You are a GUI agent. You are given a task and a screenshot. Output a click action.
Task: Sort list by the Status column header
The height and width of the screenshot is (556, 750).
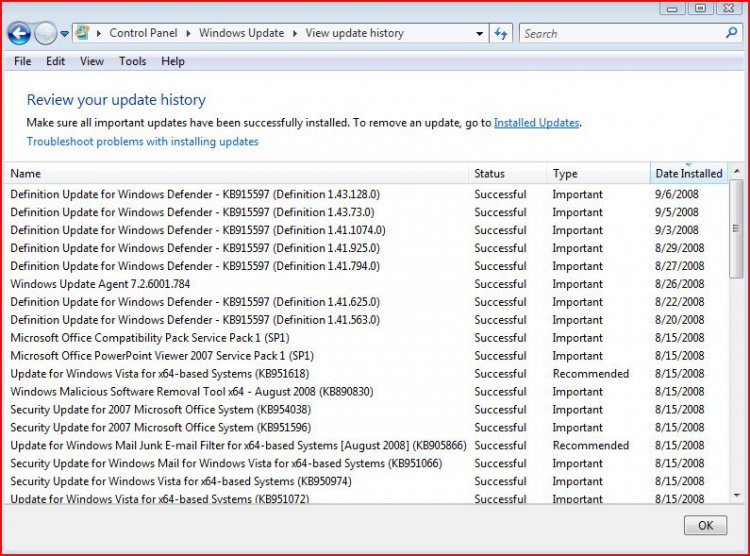coord(507,173)
